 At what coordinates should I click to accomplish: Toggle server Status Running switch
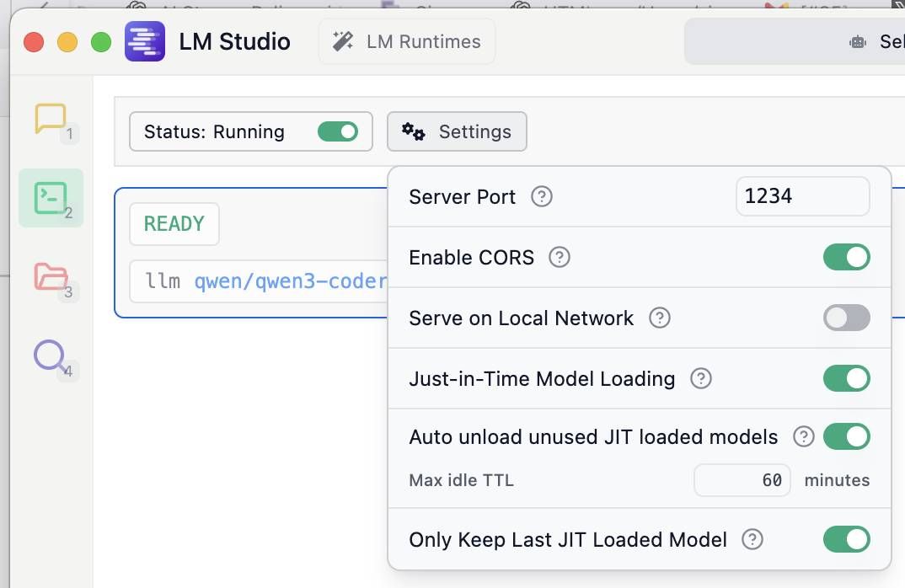click(x=337, y=132)
